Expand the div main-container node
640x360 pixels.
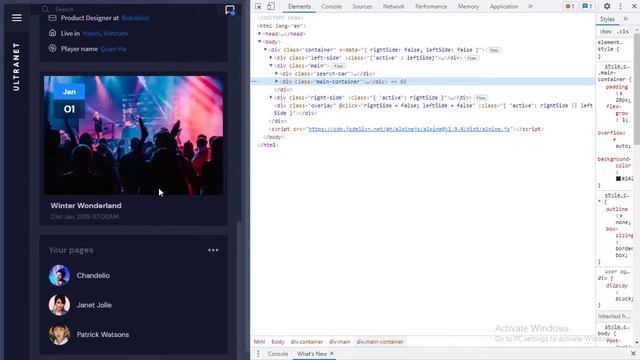276,82
